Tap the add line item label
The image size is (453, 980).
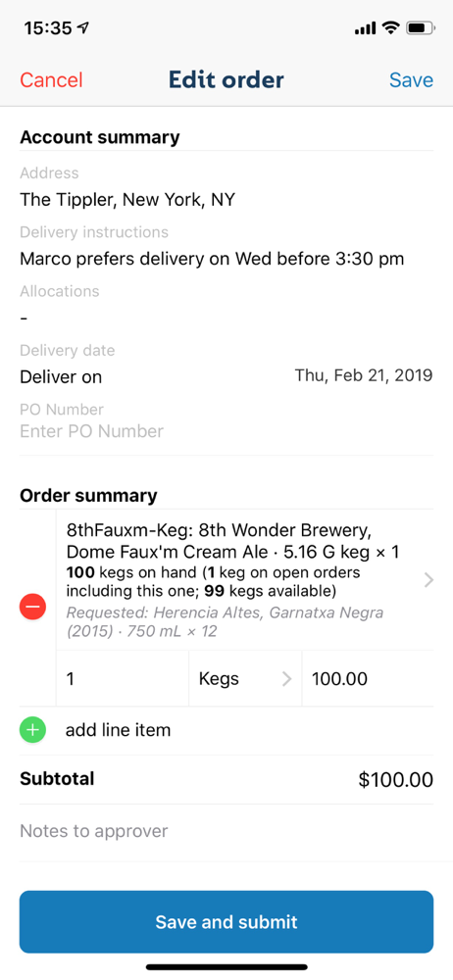[119, 730]
